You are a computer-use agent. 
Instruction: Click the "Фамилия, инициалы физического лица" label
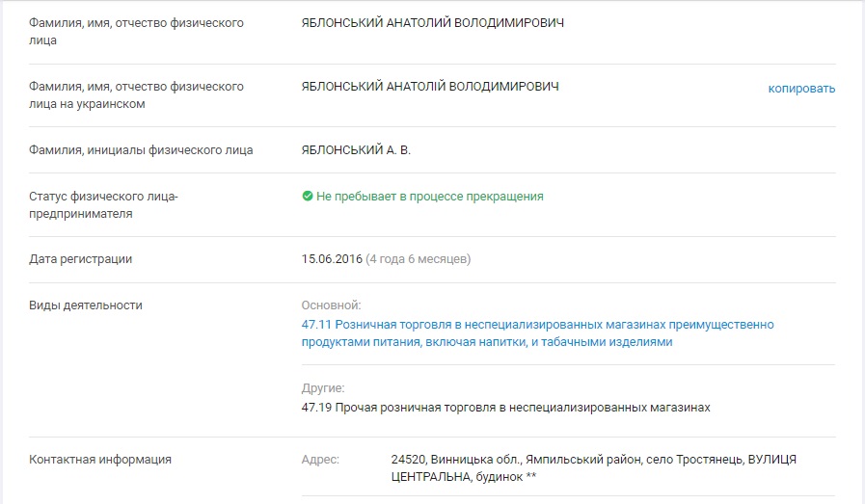[141, 150]
